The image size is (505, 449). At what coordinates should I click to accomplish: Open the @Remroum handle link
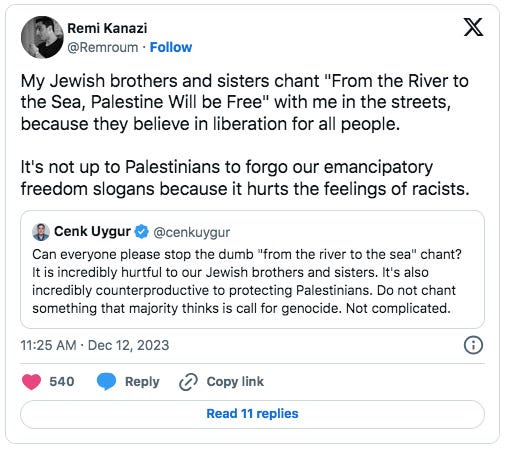click(x=103, y=47)
